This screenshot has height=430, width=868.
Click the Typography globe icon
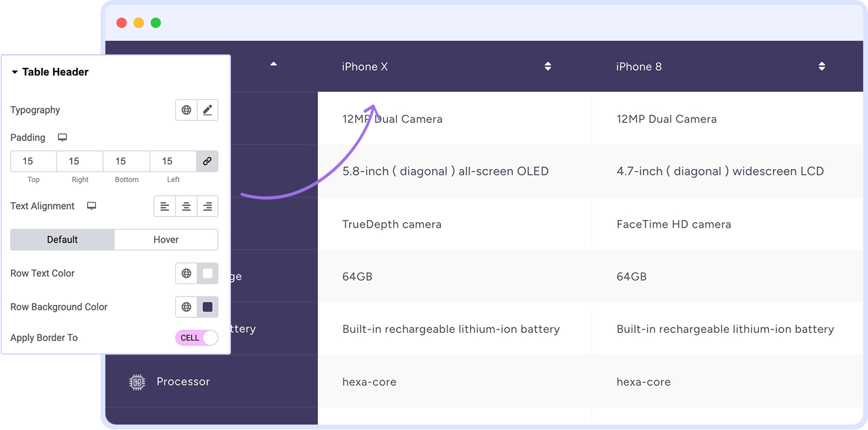tap(186, 110)
